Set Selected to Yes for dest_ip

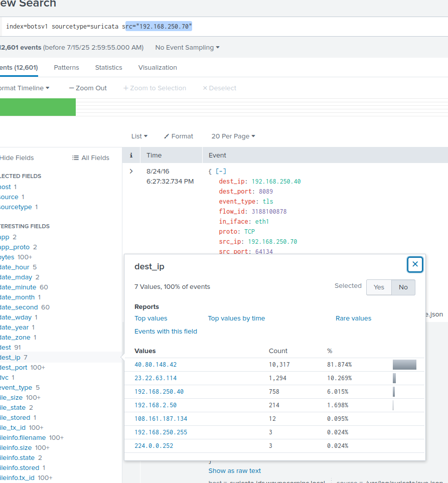379,287
